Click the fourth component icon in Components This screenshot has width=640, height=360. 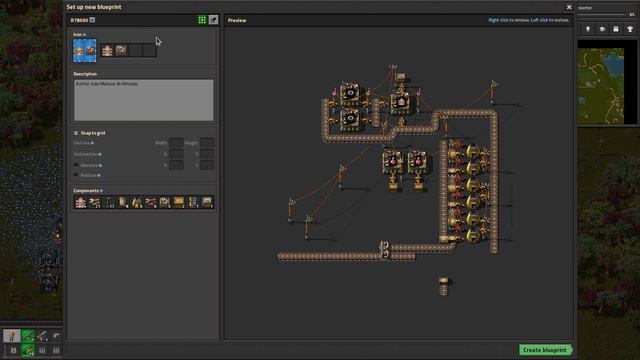coord(123,202)
